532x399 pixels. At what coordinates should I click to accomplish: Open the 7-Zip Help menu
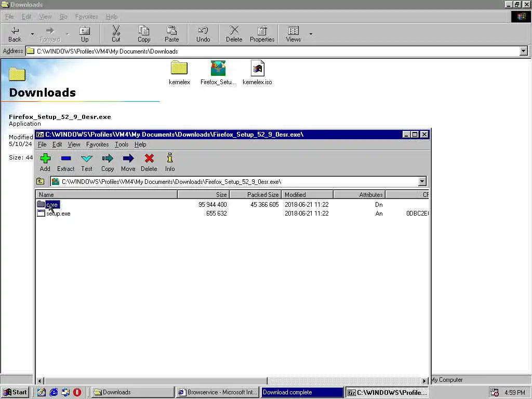click(x=140, y=144)
